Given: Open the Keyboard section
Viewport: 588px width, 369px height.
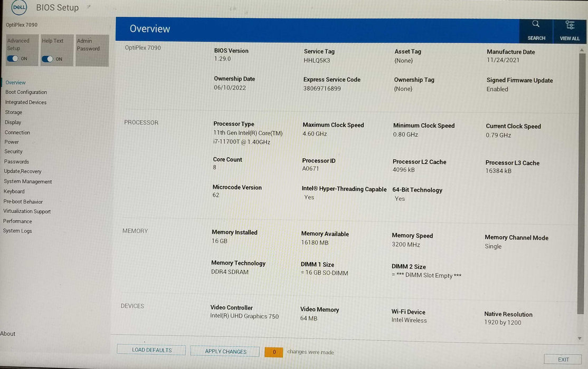Looking at the screenshot, I should (x=14, y=191).
